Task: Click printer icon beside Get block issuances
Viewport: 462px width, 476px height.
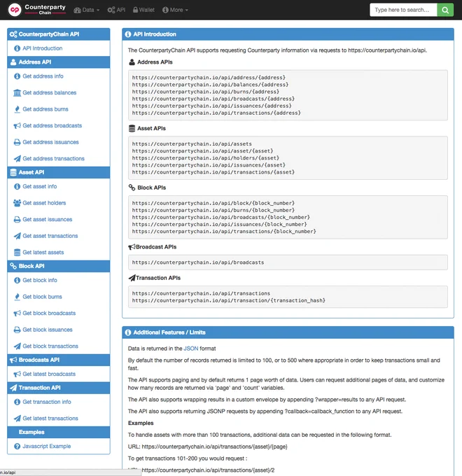Action: [17, 330]
